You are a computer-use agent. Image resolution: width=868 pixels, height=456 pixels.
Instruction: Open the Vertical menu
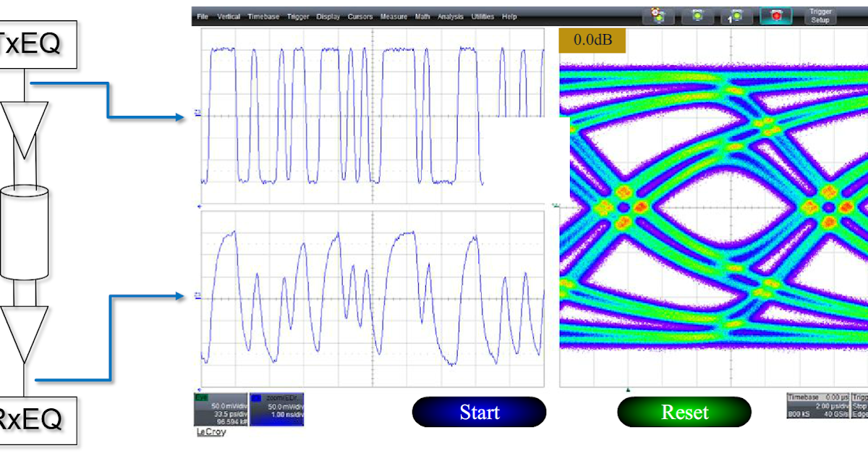(229, 16)
